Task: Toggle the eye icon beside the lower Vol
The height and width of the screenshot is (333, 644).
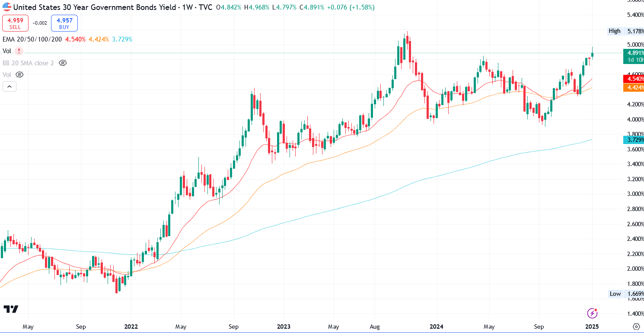Action: pyautogui.click(x=19, y=75)
